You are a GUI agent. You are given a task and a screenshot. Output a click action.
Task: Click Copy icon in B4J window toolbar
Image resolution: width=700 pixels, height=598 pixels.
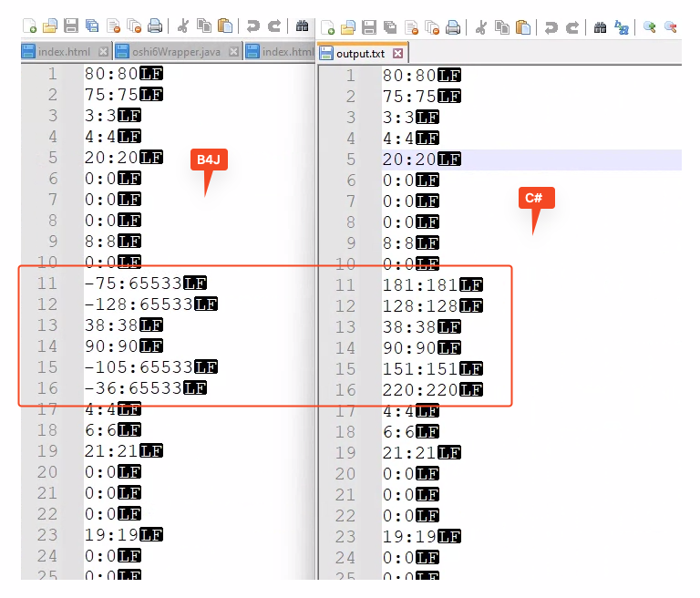pyautogui.click(x=204, y=26)
